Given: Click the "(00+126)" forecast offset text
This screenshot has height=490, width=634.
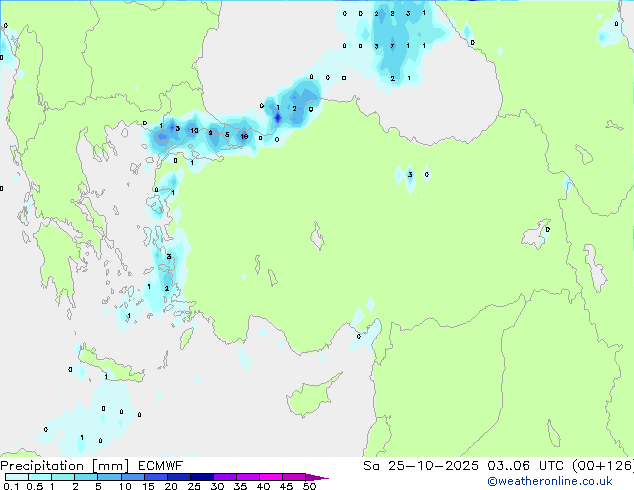Looking at the screenshot, I should (603, 466).
